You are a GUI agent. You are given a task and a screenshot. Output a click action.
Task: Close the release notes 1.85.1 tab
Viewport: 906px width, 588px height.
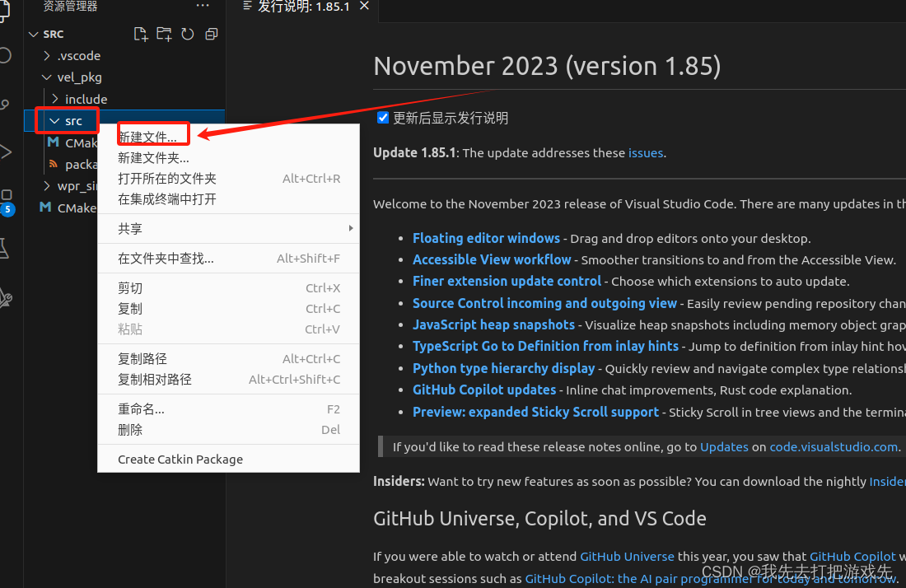[x=364, y=6]
